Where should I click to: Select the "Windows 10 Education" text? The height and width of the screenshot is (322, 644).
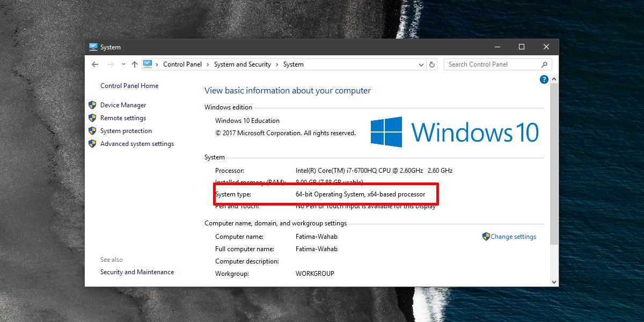[x=247, y=121]
